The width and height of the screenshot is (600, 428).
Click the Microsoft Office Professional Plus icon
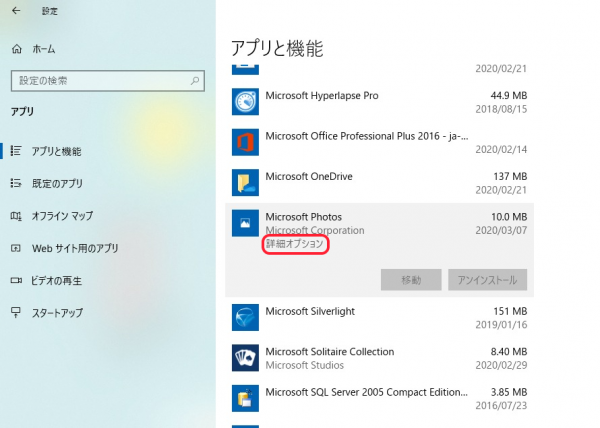pyautogui.click(x=245, y=142)
